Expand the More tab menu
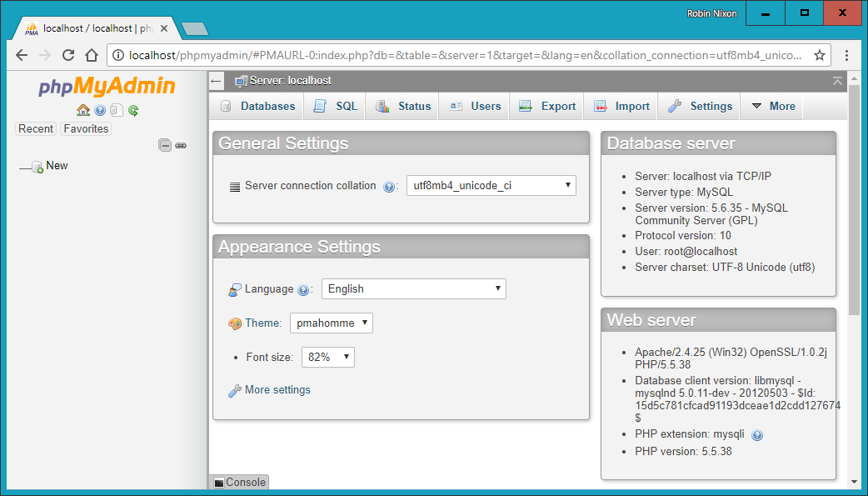This screenshot has height=496, width=868. pyautogui.click(x=773, y=107)
